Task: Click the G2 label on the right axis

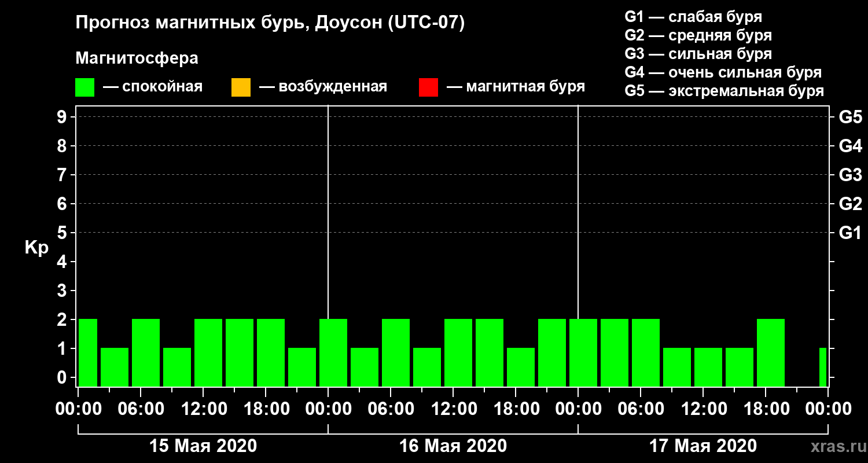Action: point(850,204)
